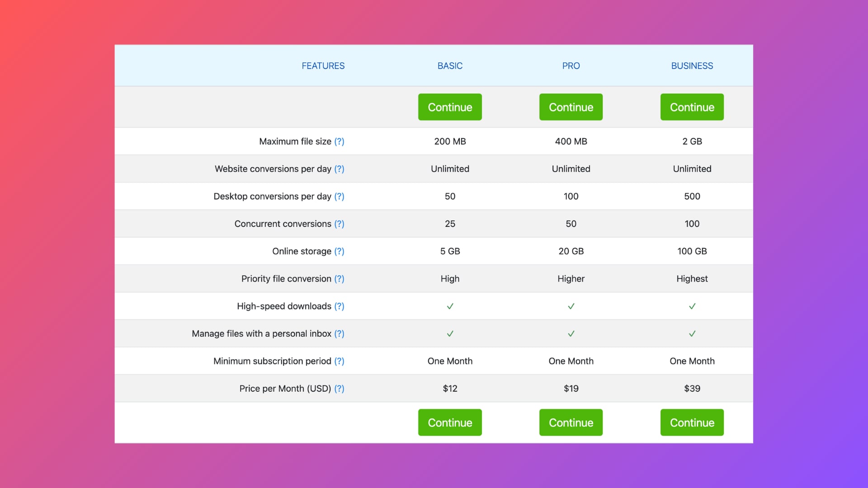Click the Online storage label
Viewport: 868px width, 488px height.
click(x=302, y=251)
